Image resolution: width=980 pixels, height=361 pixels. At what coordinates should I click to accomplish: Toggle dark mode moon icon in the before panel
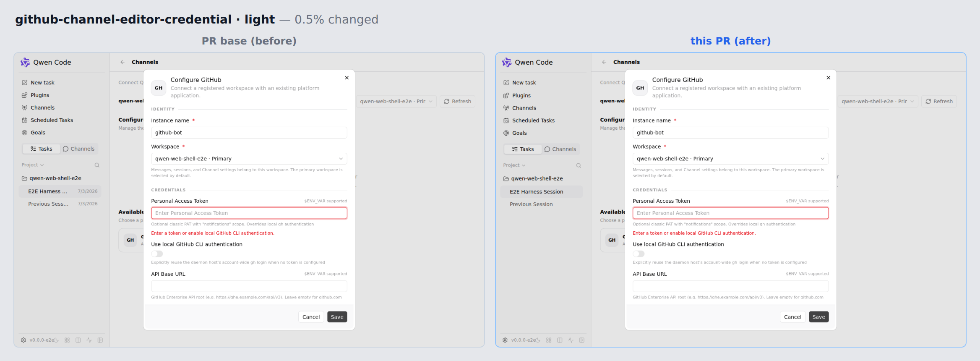[56, 340]
